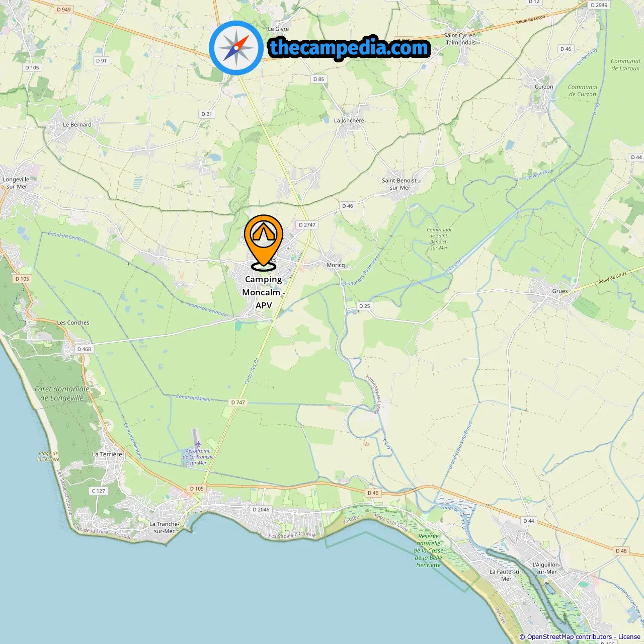Select the La Tranche-sur-Mer town label

pyautogui.click(x=165, y=527)
